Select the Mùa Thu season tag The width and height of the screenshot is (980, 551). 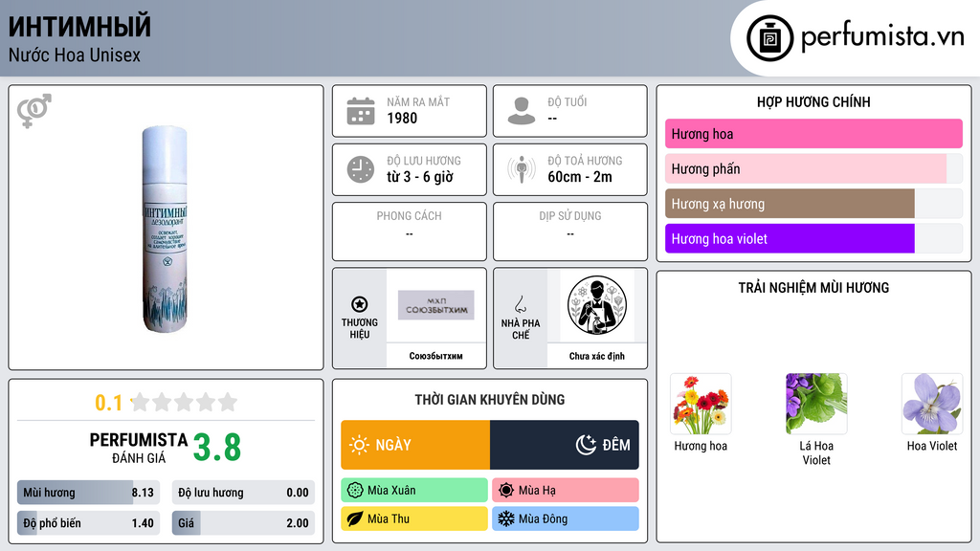[x=414, y=518]
